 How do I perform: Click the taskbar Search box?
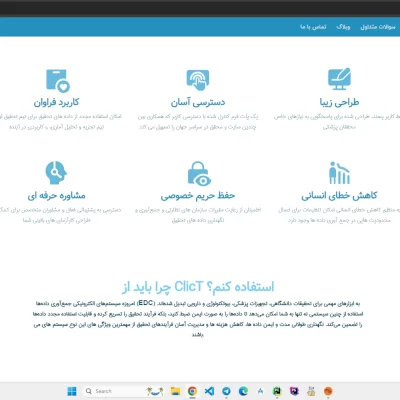click(x=113, y=391)
